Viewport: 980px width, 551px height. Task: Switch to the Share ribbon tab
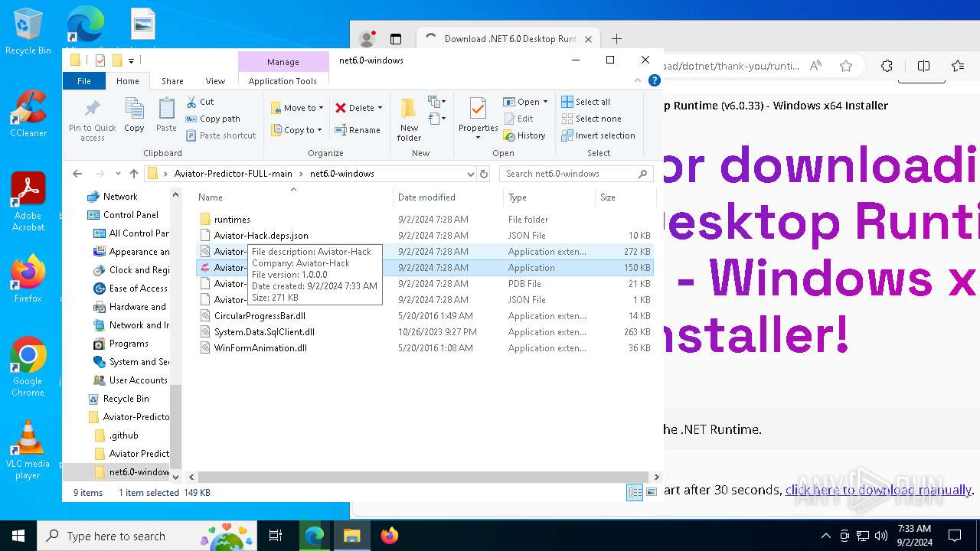pyautogui.click(x=172, y=80)
